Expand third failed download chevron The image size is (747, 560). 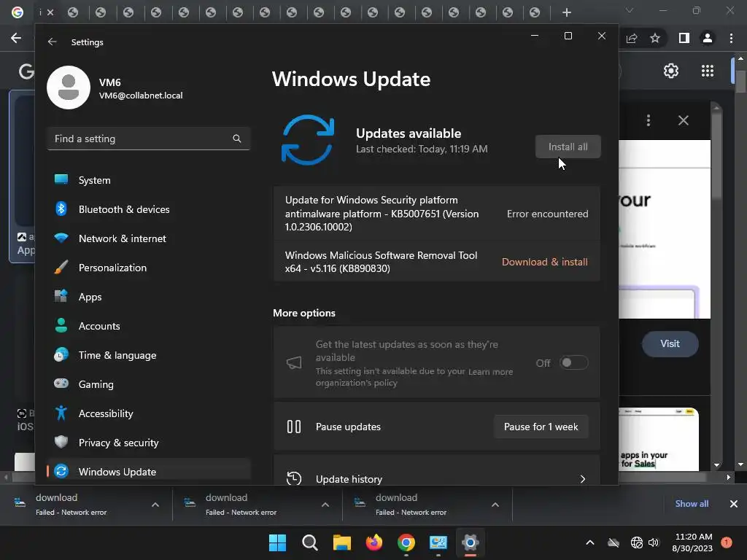[x=495, y=505]
